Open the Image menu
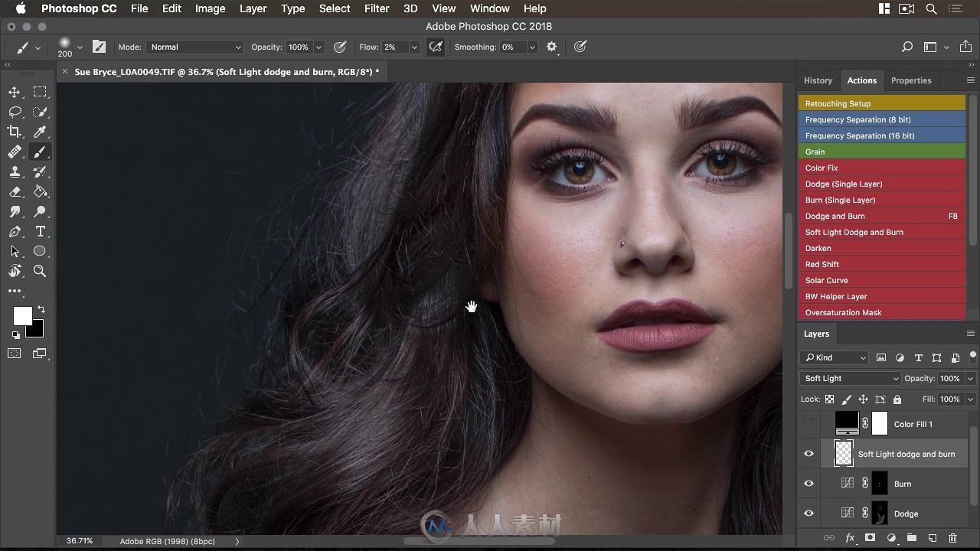Screen dimensions: 980x551 coord(210,8)
